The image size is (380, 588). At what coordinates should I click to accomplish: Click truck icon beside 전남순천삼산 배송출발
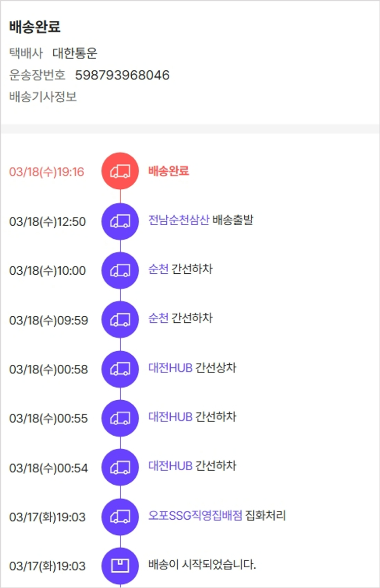(x=120, y=221)
